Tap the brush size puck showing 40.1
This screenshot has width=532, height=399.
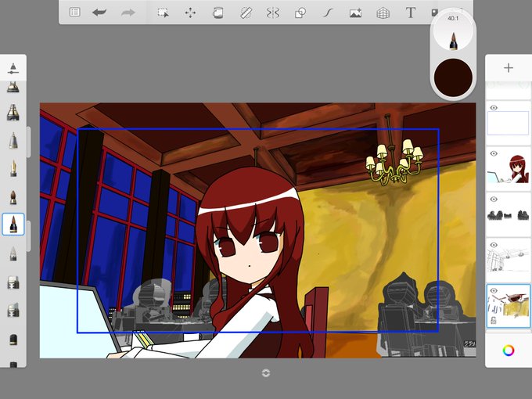point(453,31)
